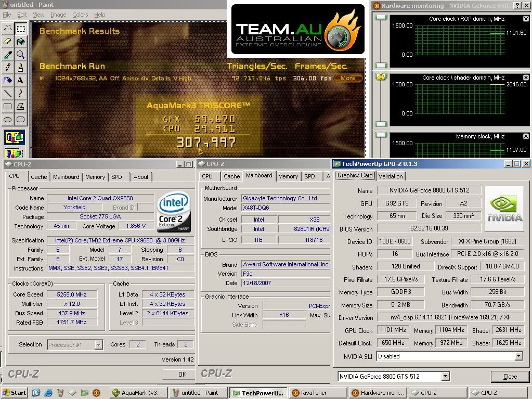Activate the Pick Color eyedropper tool

[x=8, y=55]
